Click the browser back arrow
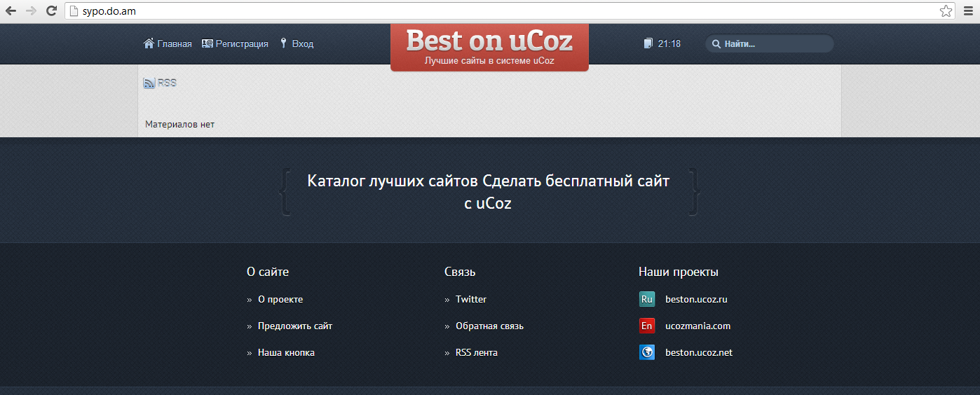Image resolution: width=980 pixels, height=395 pixels. point(11,11)
